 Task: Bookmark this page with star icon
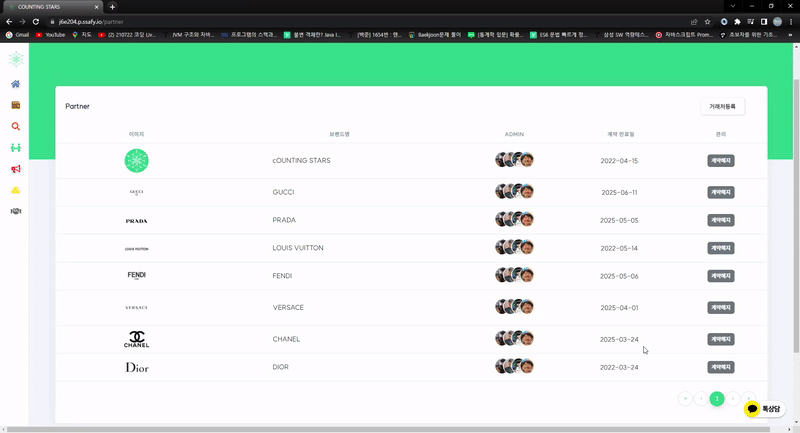pyautogui.click(x=707, y=22)
